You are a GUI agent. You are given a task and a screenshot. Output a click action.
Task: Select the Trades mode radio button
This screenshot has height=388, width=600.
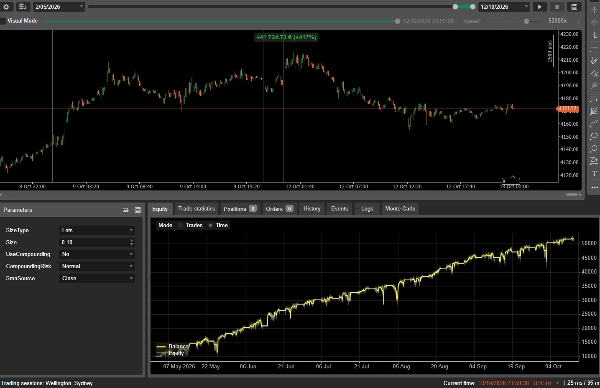[x=181, y=225]
